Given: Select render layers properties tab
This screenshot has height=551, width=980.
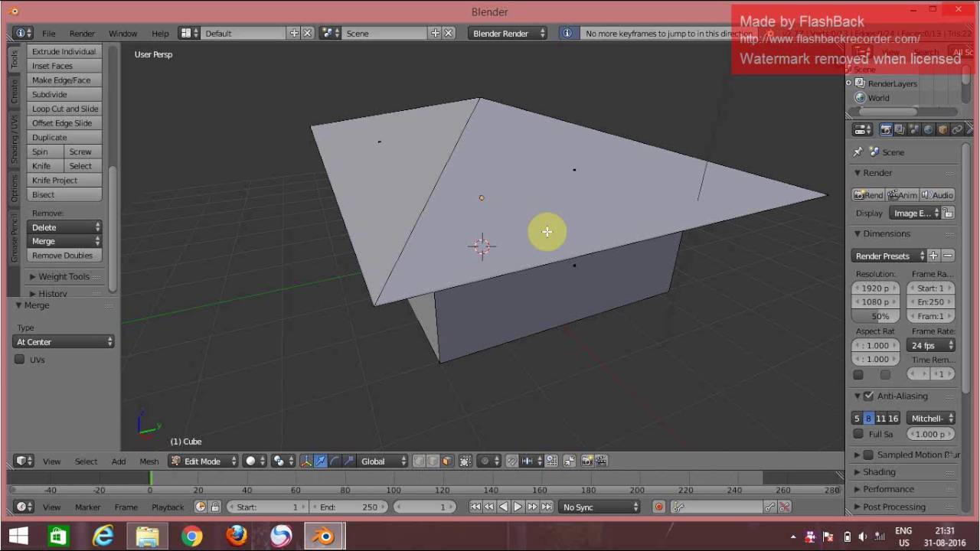Looking at the screenshot, I should [x=900, y=129].
